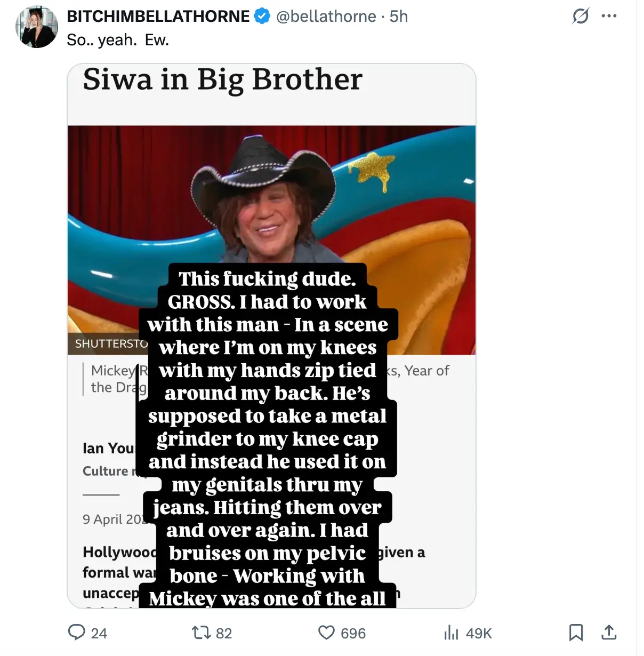Like the post via the heart icon
Image resolution: width=644 pixels, height=656 pixels.
(x=326, y=633)
